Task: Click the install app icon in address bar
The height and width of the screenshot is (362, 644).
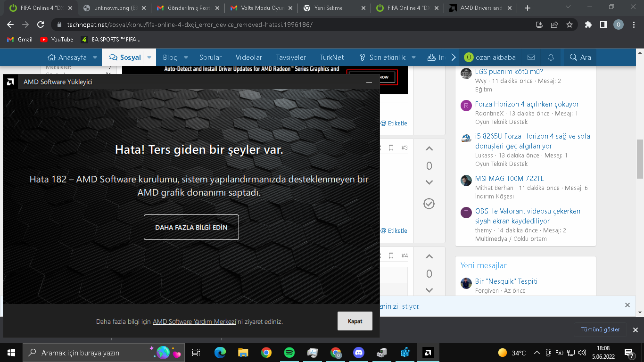Action: pos(539,25)
